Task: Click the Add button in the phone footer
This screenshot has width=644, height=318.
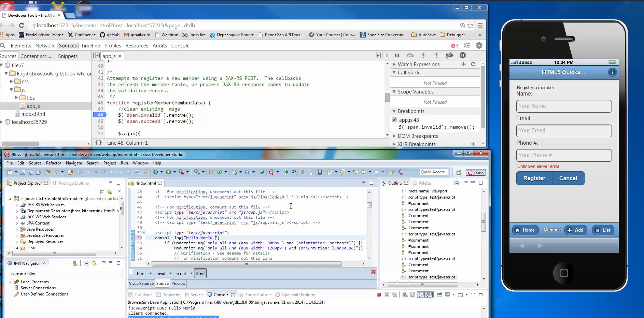Action: pyautogui.click(x=576, y=230)
